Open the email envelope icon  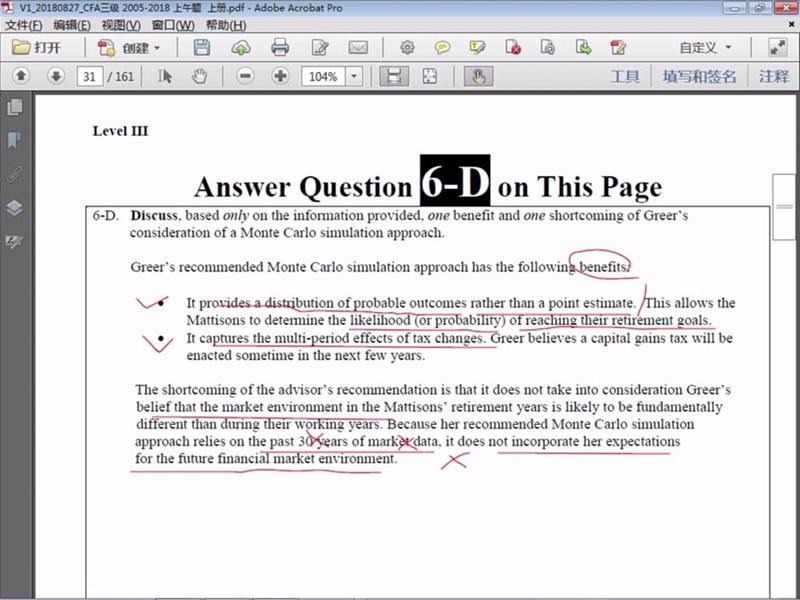point(357,47)
